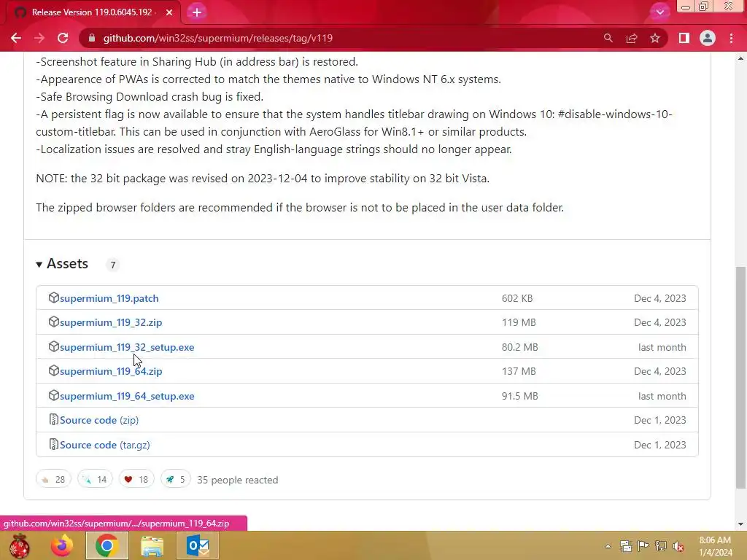This screenshot has width=747, height=560.
Task: Click package icon beside supermium_119_32_setup.exe
Action: (53, 346)
